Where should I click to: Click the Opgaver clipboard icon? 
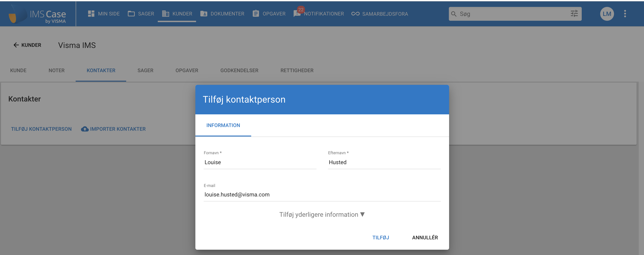pyautogui.click(x=256, y=14)
